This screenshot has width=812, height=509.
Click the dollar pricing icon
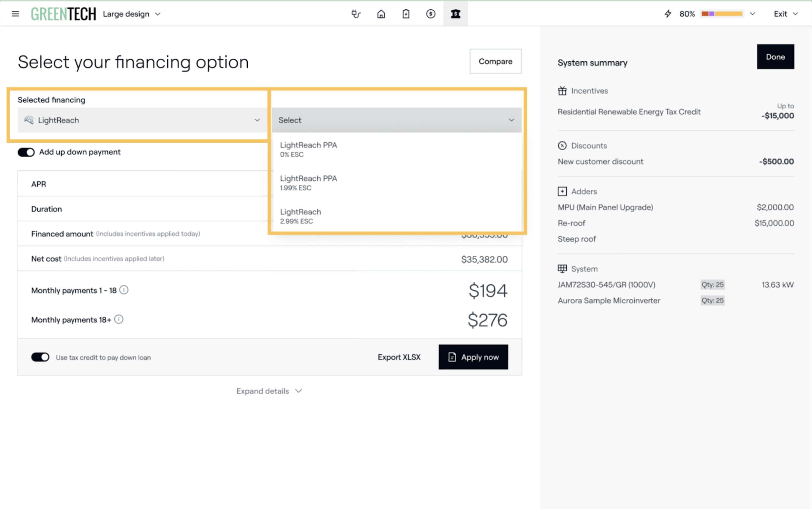(431, 14)
